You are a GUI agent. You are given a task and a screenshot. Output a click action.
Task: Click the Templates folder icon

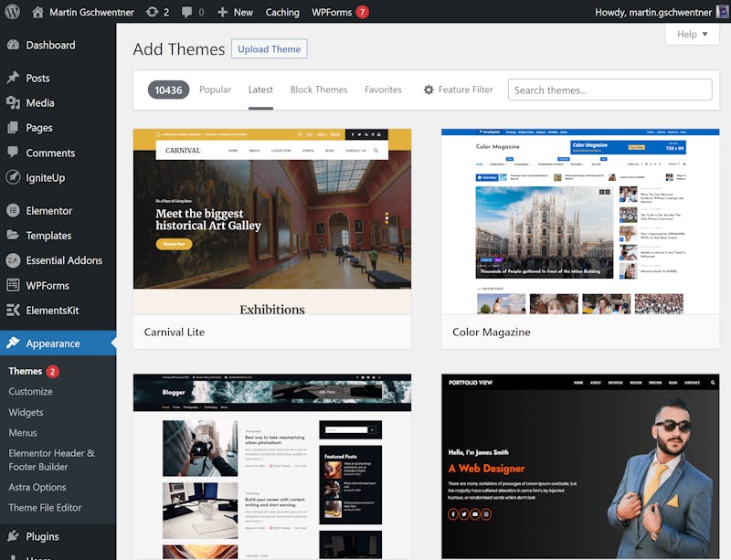[x=13, y=235]
